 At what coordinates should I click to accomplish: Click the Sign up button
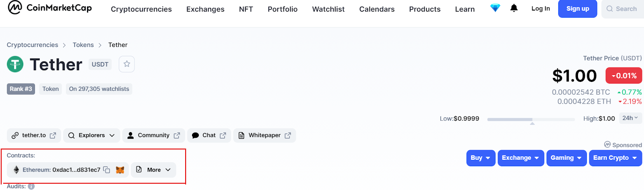point(578,8)
